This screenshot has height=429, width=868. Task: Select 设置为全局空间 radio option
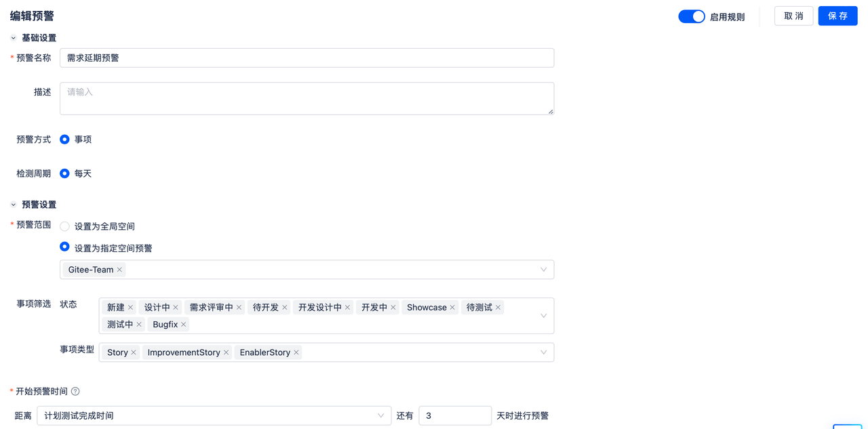65,226
